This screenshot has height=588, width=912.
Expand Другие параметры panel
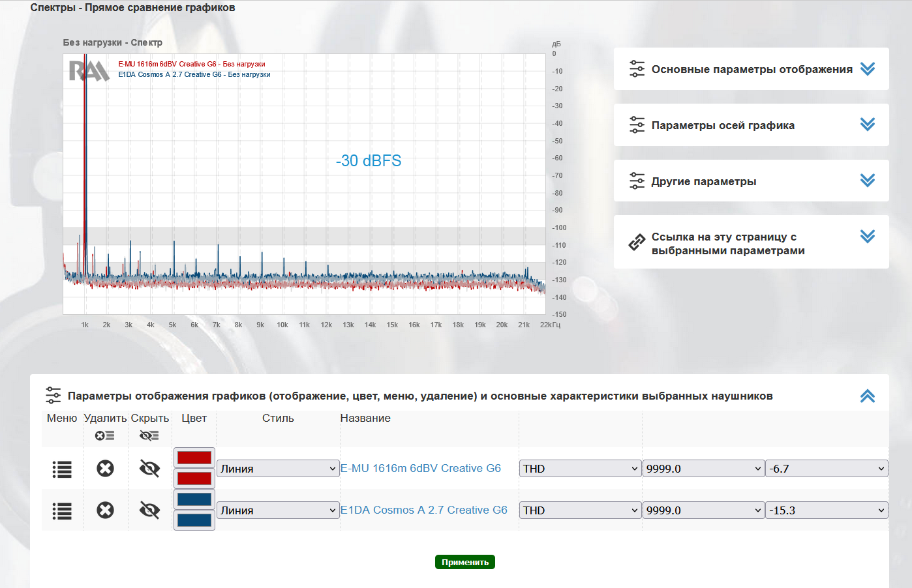[867, 181]
